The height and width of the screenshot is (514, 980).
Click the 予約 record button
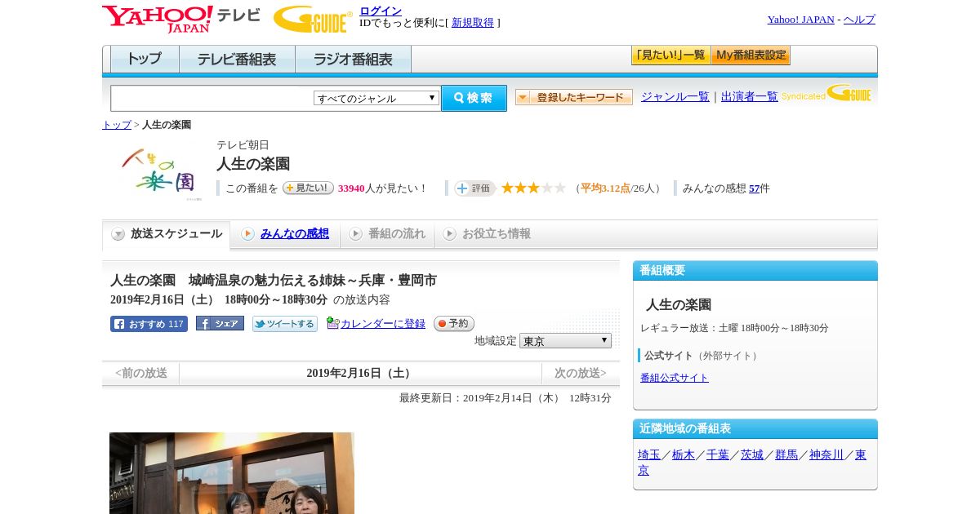454,324
